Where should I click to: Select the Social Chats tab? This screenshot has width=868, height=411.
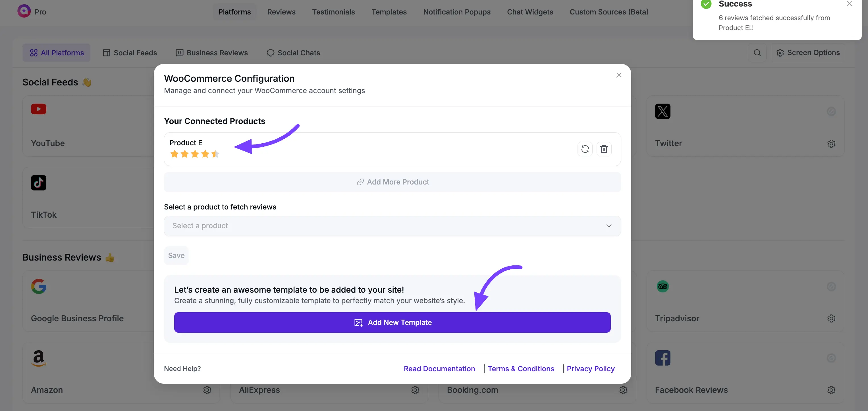click(293, 53)
